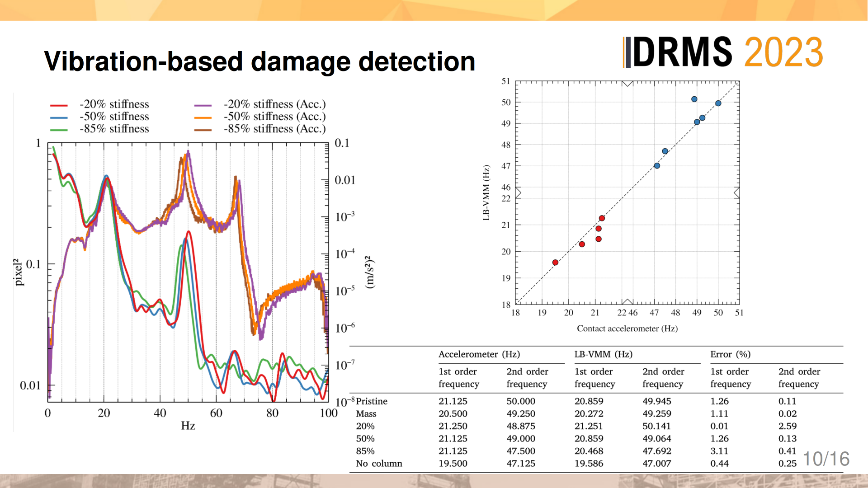Click the 'Pristine' row label
868x488 pixels.
pos(372,401)
